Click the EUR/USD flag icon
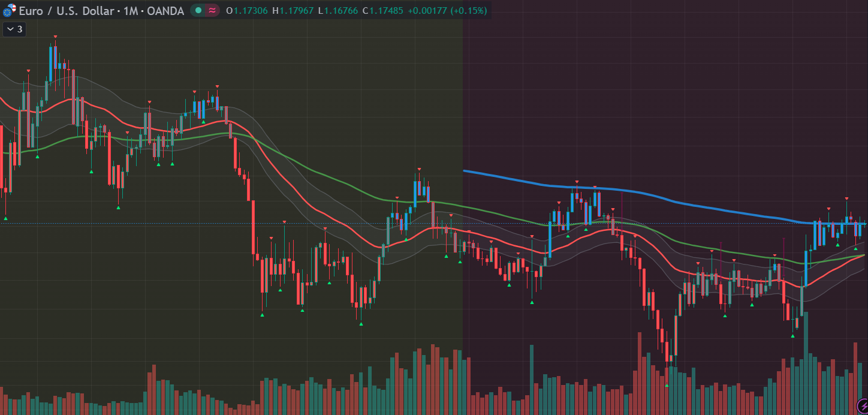The height and width of the screenshot is (415, 868). pos(9,11)
